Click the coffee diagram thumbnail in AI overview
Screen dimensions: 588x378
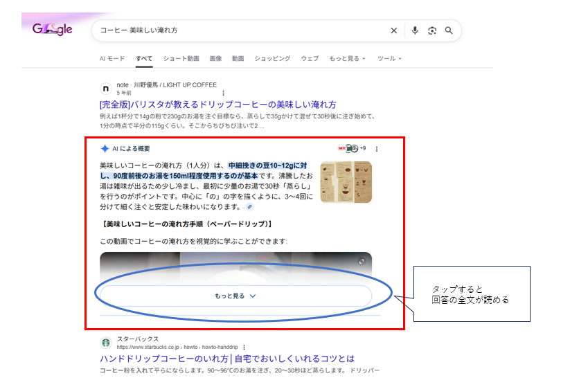pyautogui.click(x=346, y=182)
